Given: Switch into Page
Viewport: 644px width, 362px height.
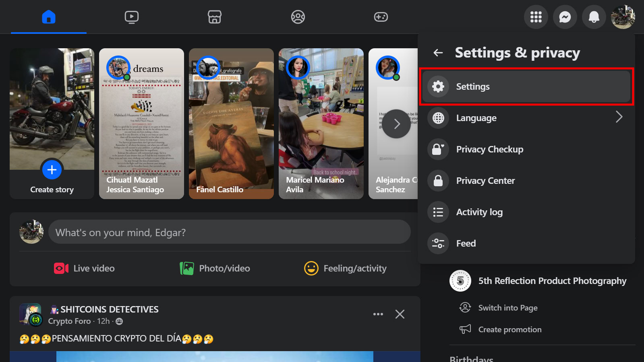Looking at the screenshot, I should 508,308.
